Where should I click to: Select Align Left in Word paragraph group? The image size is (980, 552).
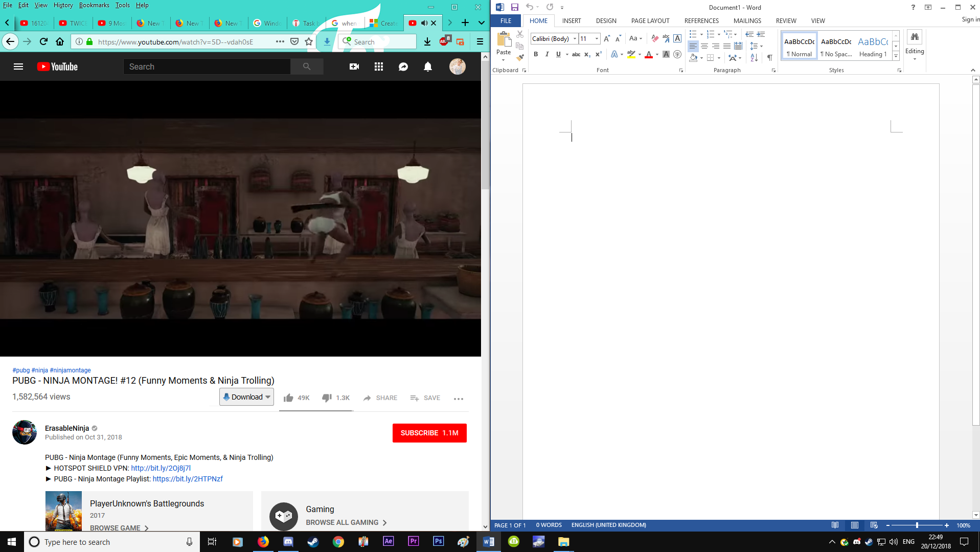(693, 46)
